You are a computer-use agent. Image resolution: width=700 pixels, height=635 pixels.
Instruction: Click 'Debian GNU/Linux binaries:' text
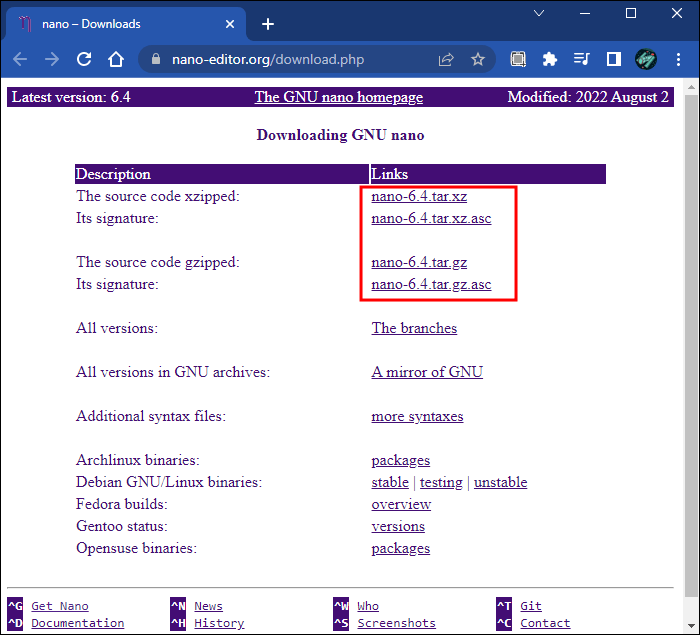[169, 482]
